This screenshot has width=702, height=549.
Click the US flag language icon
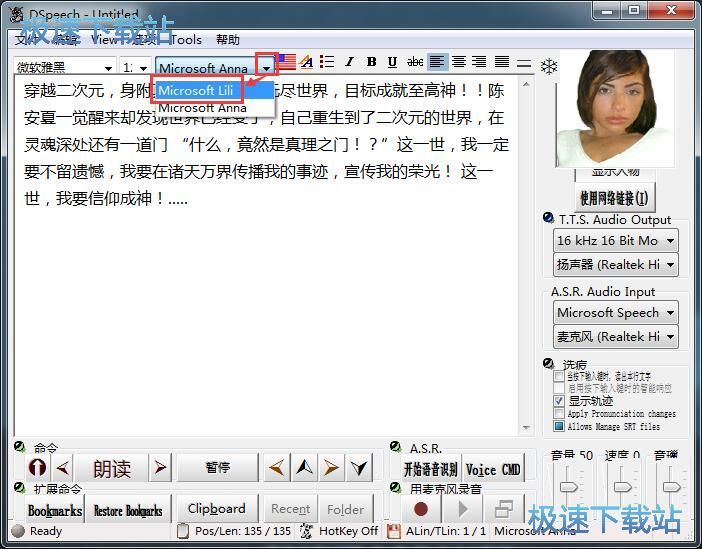pos(287,62)
